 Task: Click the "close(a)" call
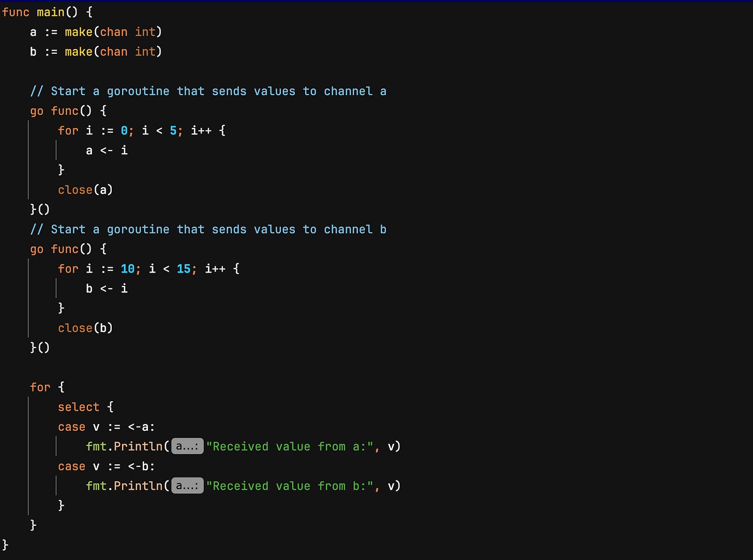click(85, 190)
